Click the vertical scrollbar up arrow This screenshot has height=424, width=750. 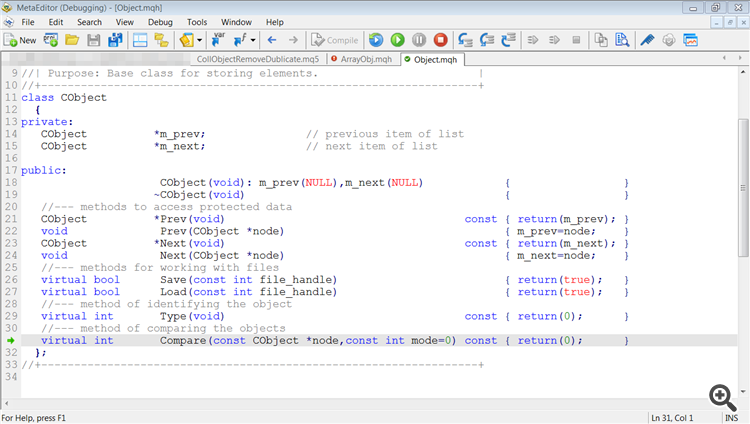coord(743,72)
